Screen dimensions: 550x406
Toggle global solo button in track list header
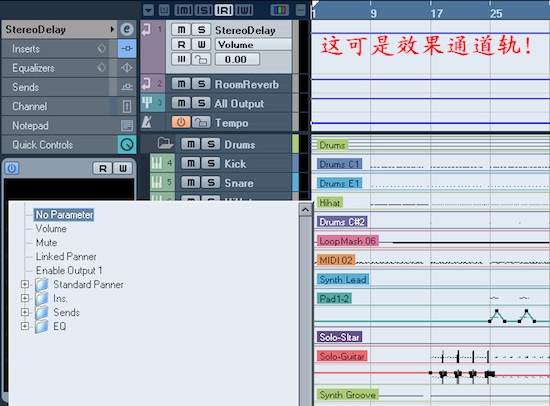coord(204,10)
